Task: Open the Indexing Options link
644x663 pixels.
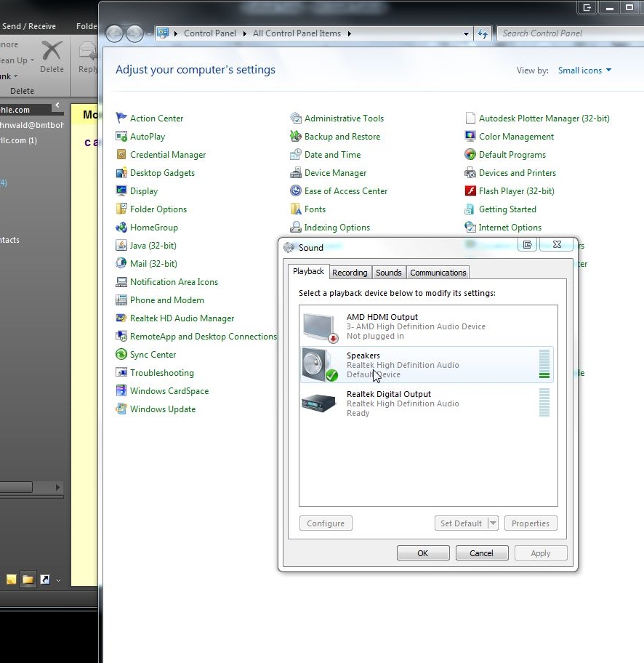Action: pos(337,228)
